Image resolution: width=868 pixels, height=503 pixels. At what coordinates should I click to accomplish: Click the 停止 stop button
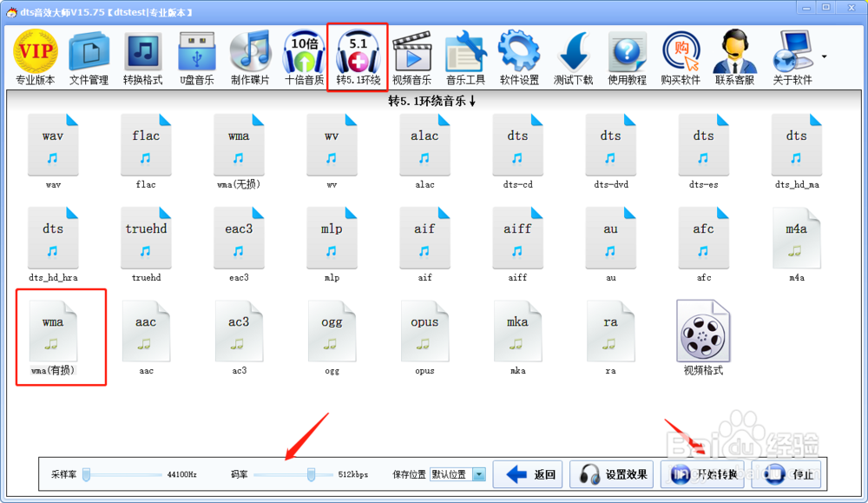click(786, 474)
